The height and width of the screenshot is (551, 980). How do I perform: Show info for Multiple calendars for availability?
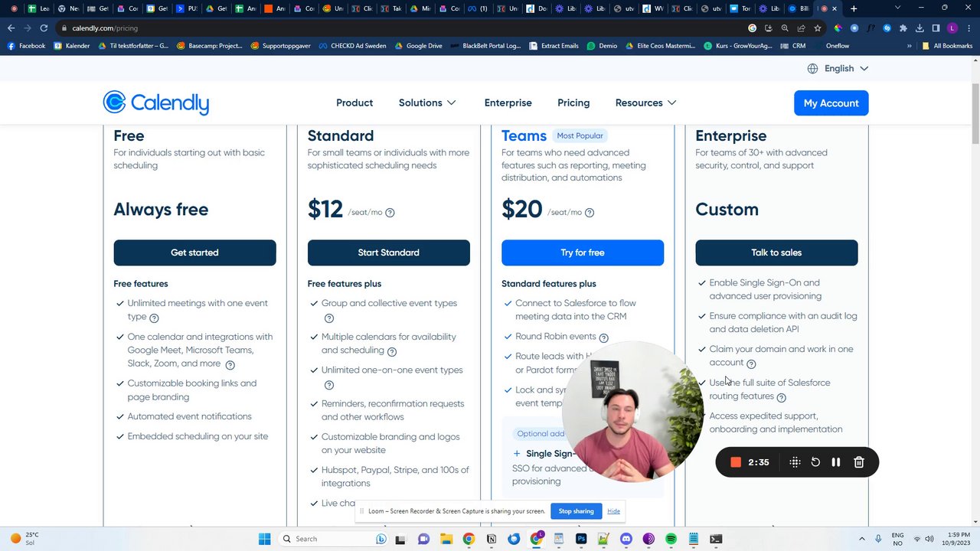pos(392,352)
